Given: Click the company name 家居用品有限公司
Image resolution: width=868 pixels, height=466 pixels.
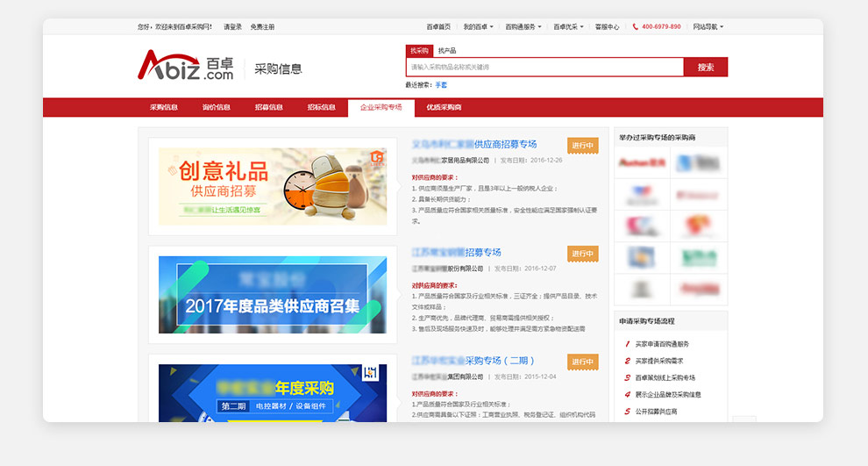Looking at the screenshot, I should tap(450, 160).
